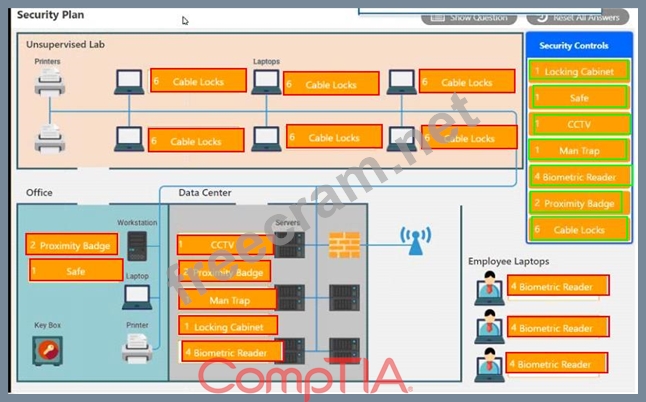Click the Office Workstation tower icon
Image resolution: width=646 pixels, height=402 pixels.
pos(137,246)
